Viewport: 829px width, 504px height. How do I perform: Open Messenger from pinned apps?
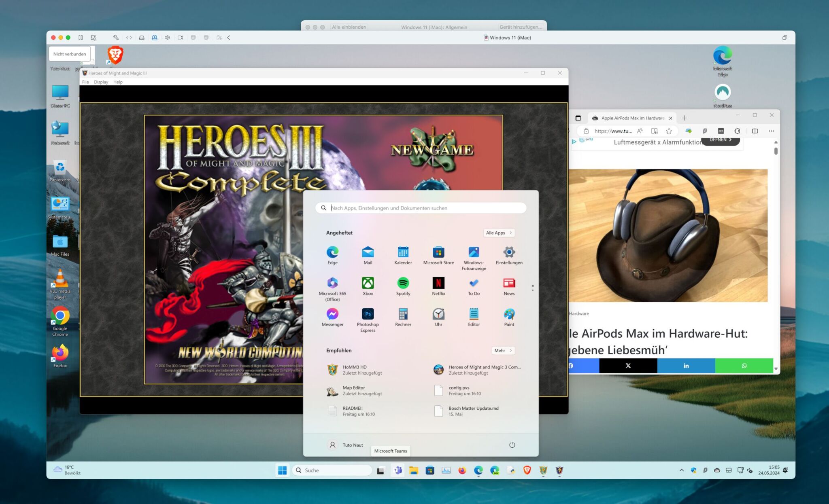coord(332,318)
